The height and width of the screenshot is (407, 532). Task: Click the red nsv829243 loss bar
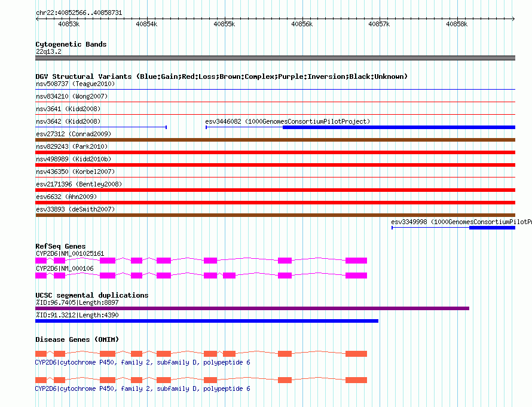[275, 152]
